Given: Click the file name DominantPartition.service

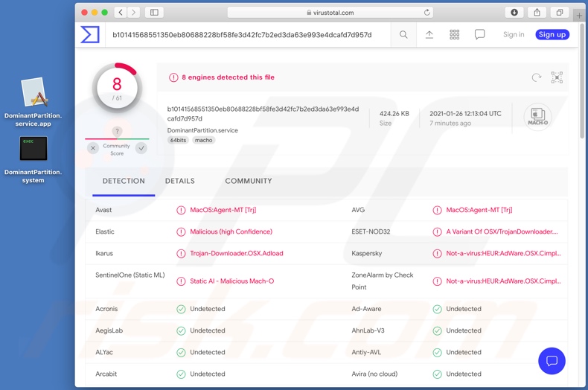Looking at the screenshot, I should pyautogui.click(x=202, y=130).
